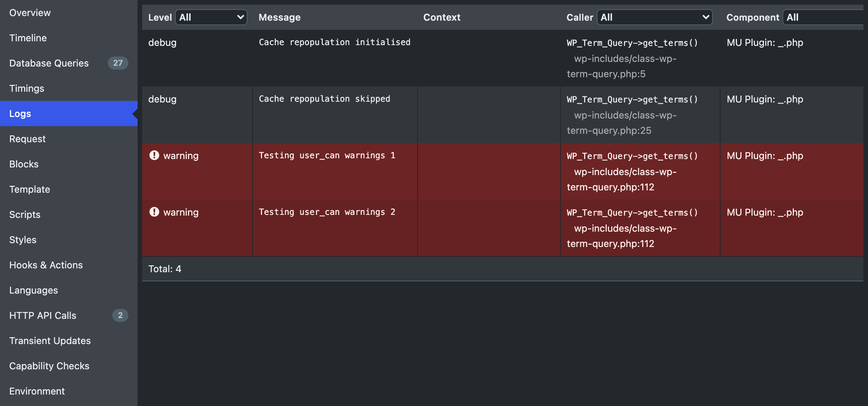Open the Environment panel
Image resolution: width=868 pixels, height=406 pixels.
[x=37, y=391]
